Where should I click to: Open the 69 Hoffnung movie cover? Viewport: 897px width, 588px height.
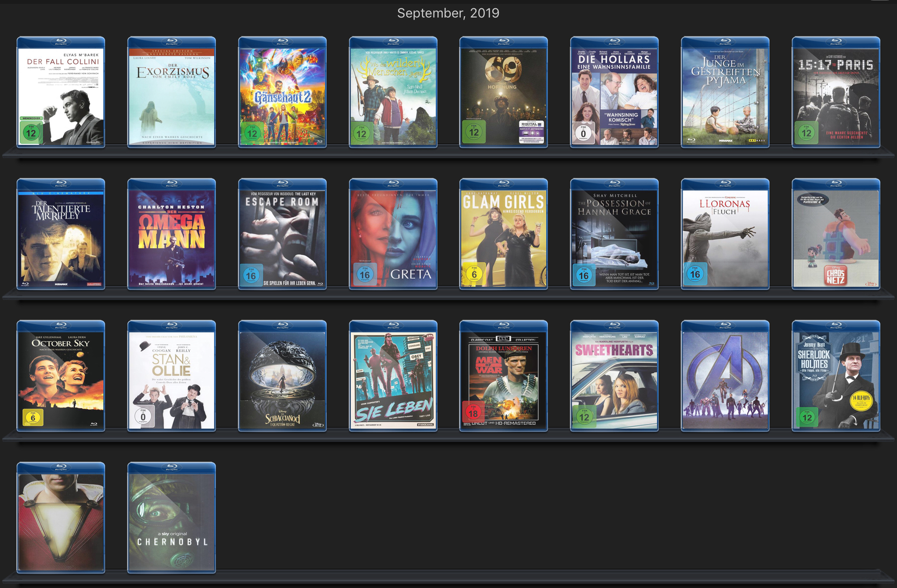click(x=504, y=92)
